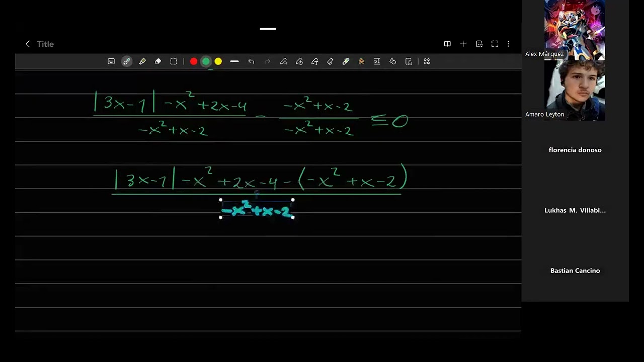
Task: Pick the red pen color
Action: [194, 61]
